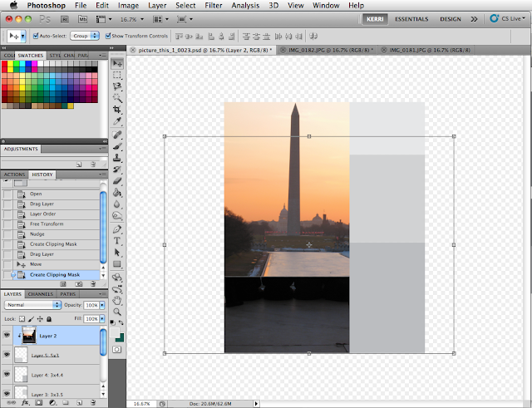Choose the Zoom tool in toolbox

[x=117, y=311]
